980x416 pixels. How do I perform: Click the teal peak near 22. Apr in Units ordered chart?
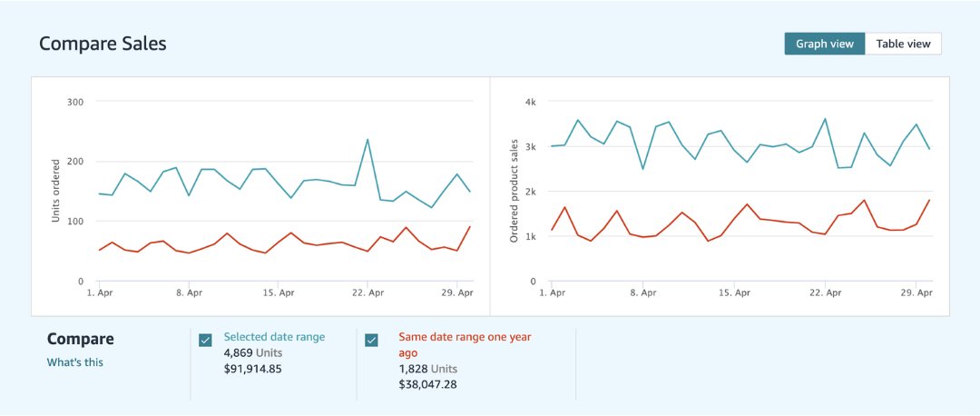click(367, 140)
